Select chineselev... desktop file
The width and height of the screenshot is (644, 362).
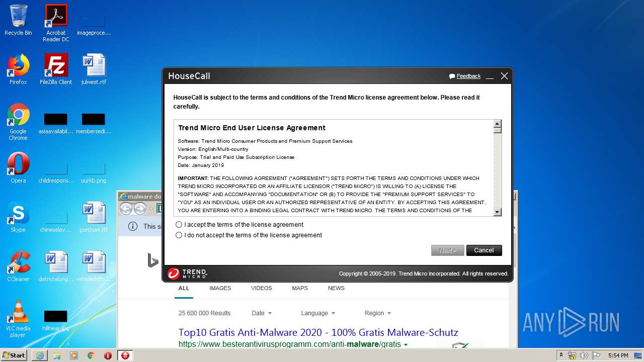click(x=56, y=220)
